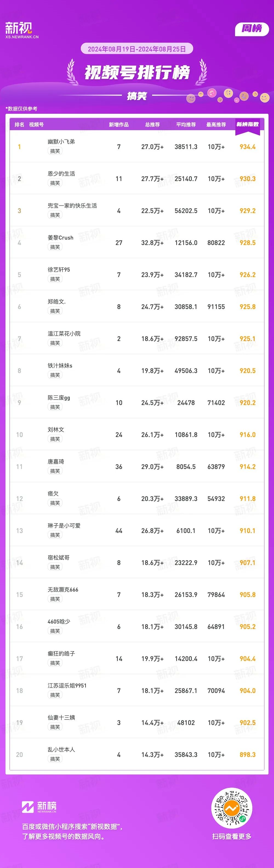Click the 搞笑 tag under 姜黎Crush
274x868 pixels.
point(55,247)
